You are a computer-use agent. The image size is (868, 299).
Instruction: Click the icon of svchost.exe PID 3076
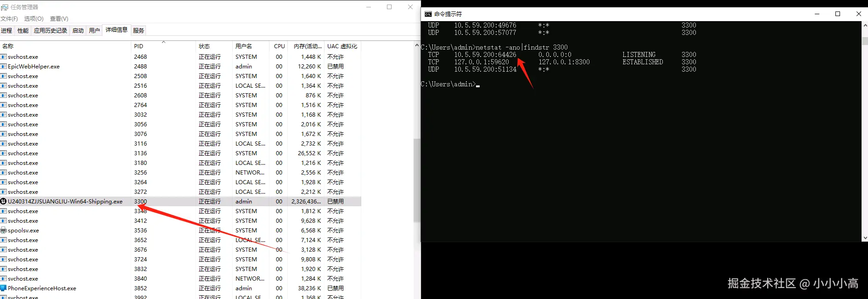(4, 134)
